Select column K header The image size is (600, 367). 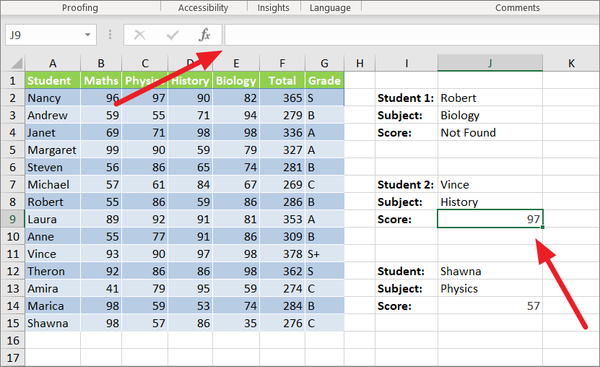pos(571,63)
